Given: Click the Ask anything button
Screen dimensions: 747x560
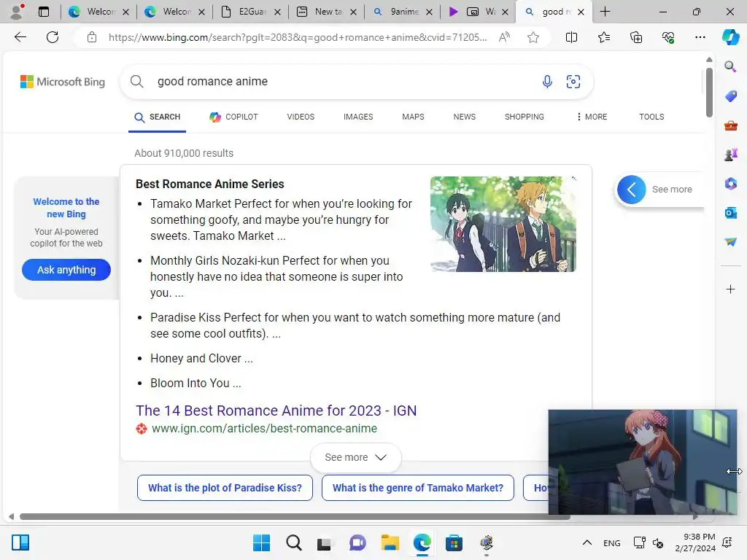Looking at the screenshot, I should (66, 270).
